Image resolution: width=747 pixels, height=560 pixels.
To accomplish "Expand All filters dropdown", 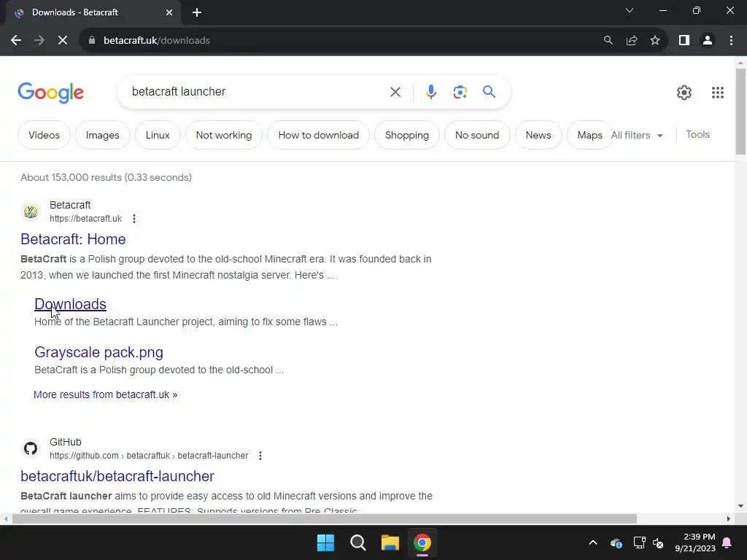I will point(637,135).
